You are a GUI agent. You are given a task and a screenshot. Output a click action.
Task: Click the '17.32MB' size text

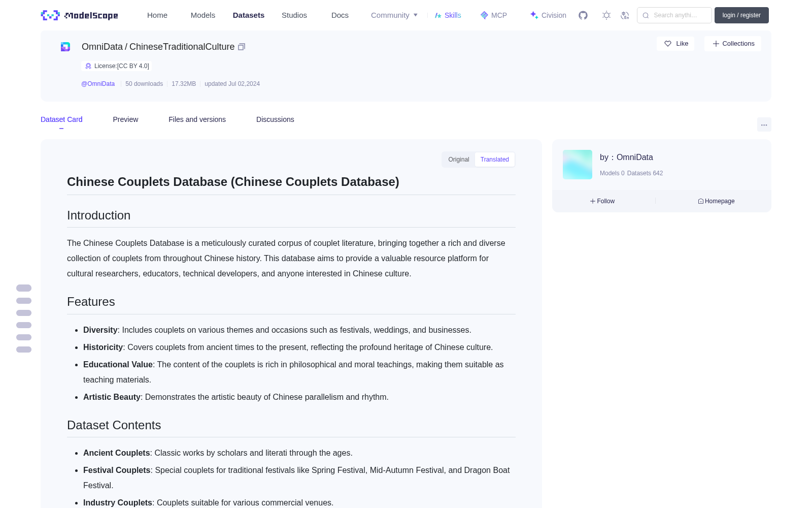(x=184, y=84)
